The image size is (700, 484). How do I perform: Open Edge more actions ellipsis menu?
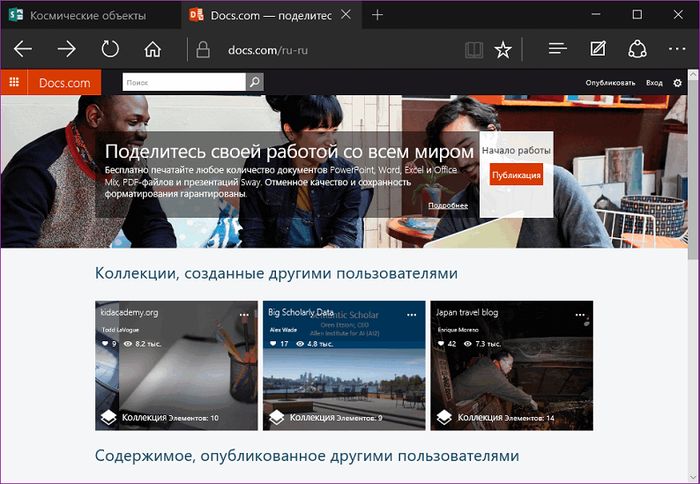point(677,50)
